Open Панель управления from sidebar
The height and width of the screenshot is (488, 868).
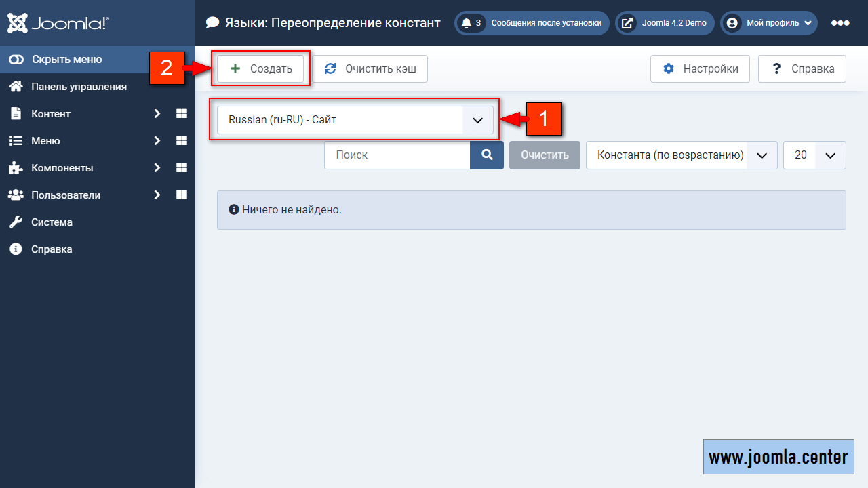click(79, 87)
